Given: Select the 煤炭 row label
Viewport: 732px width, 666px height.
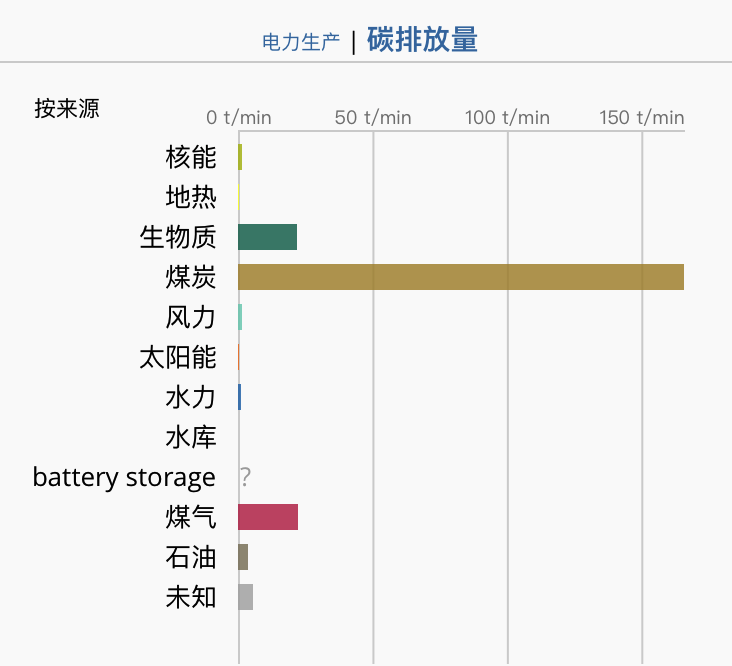Looking at the screenshot, I should click(191, 277).
